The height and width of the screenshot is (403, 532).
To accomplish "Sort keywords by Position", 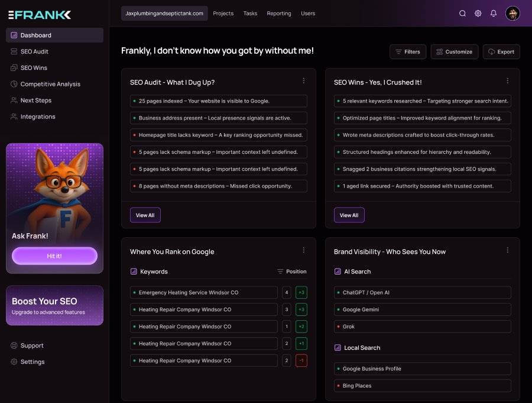I will tap(292, 272).
